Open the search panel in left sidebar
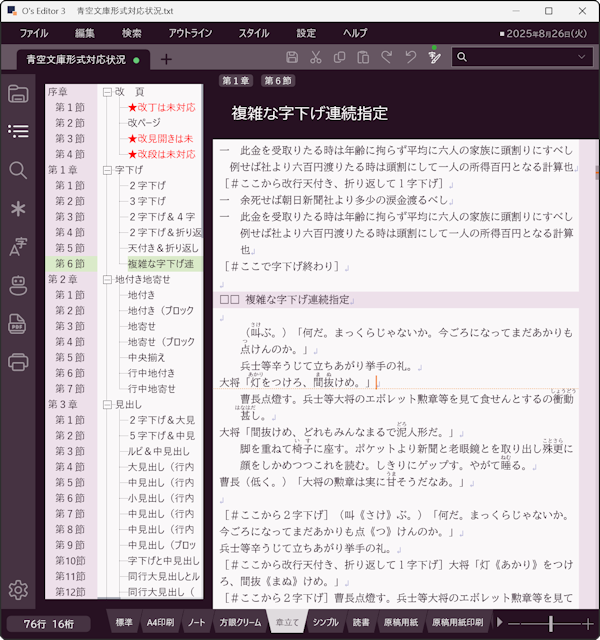600x640 pixels. coord(17,170)
